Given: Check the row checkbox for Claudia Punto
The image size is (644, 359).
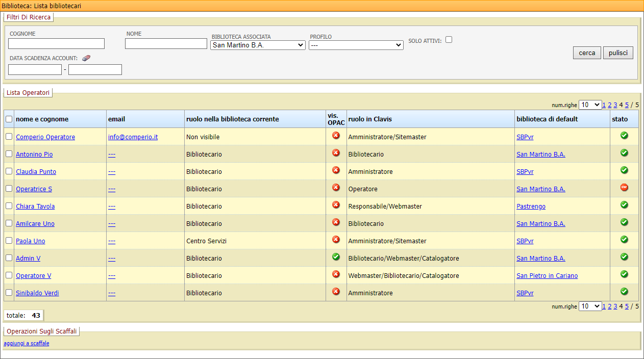Looking at the screenshot, I should [9, 171].
